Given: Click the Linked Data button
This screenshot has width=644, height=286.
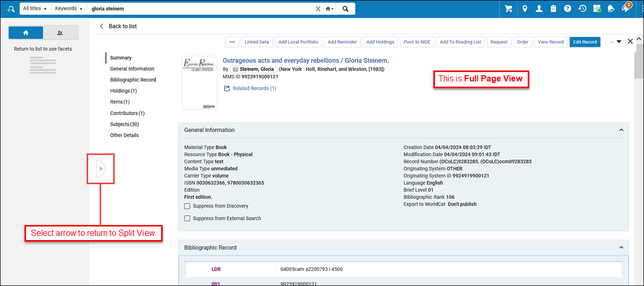Looking at the screenshot, I should point(257,42).
